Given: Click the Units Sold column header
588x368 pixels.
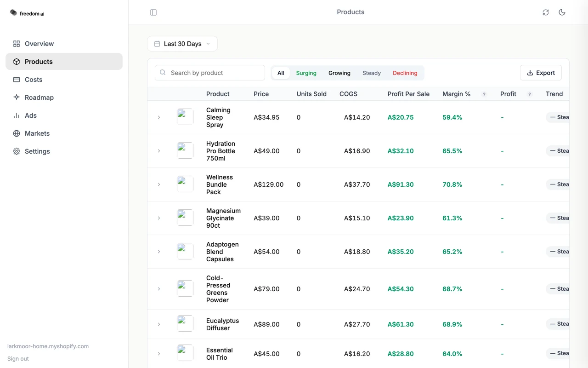Looking at the screenshot, I should 311,94.
